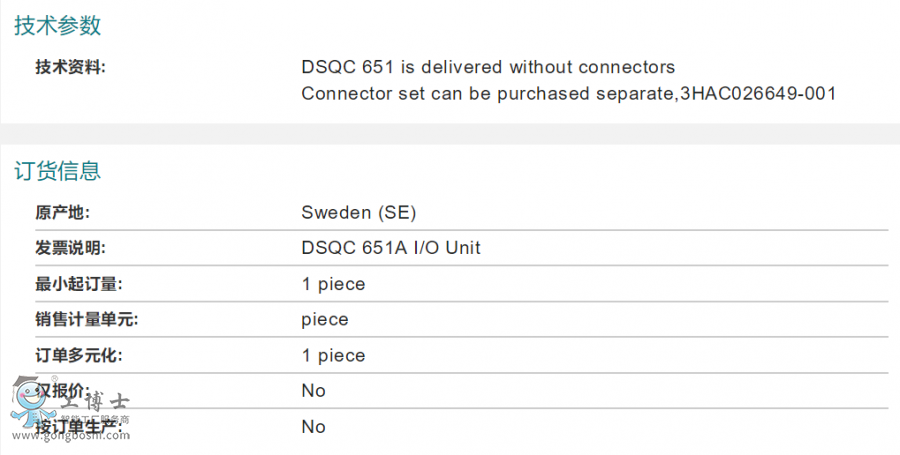Click the 发票说明 row label
The image size is (900, 455).
coord(70,248)
